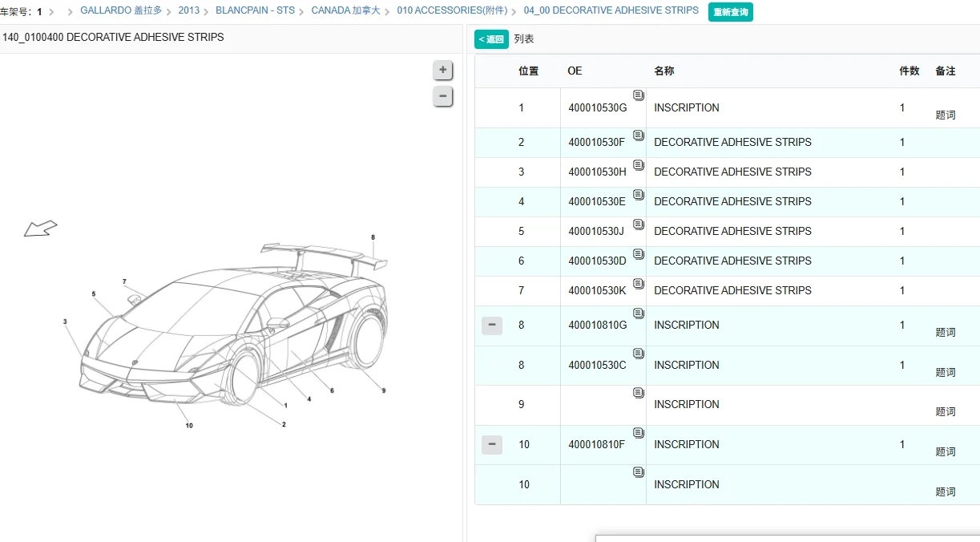Image resolution: width=980 pixels, height=542 pixels.
Task: Click the 位置 column header
Action: pyautogui.click(x=529, y=71)
